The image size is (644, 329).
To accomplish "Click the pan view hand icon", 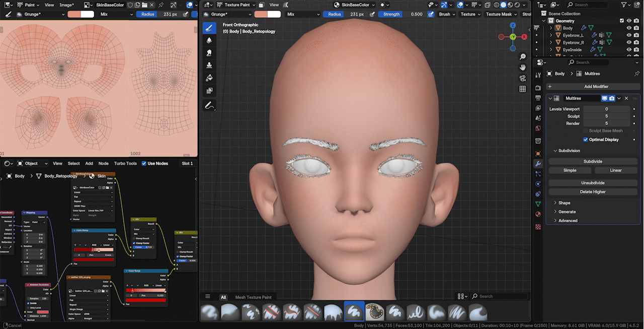I will pyautogui.click(x=523, y=68).
